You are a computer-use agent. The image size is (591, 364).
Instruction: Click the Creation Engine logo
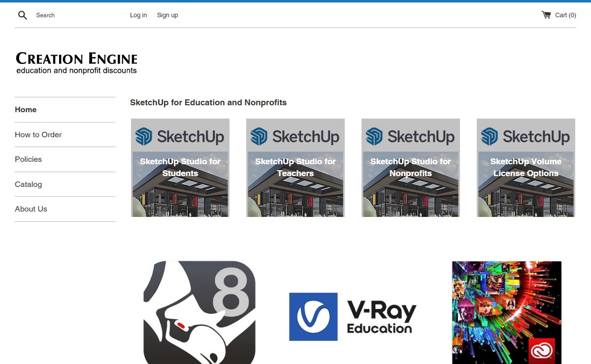tap(77, 63)
